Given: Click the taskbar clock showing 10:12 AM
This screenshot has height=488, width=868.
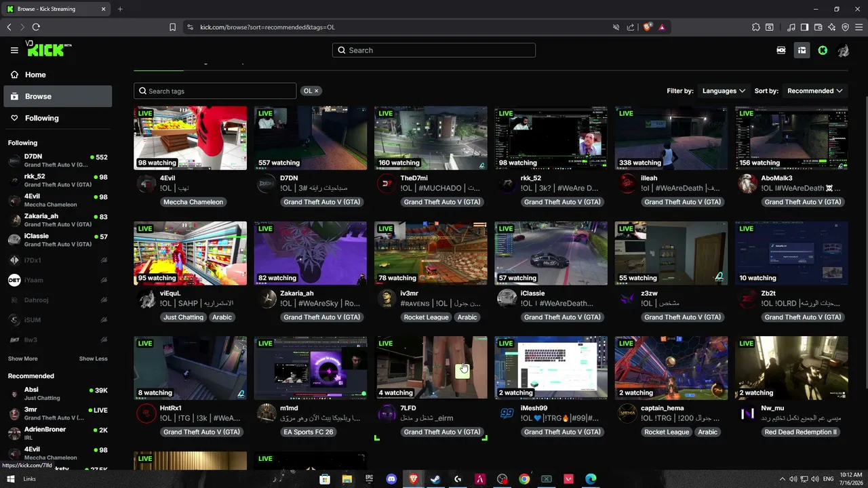Looking at the screenshot, I should click(x=850, y=479).
